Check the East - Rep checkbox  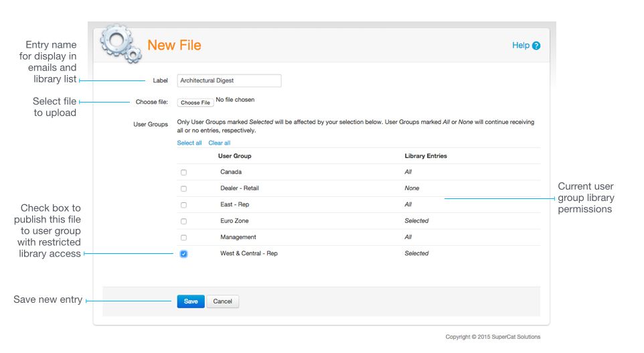183,205
